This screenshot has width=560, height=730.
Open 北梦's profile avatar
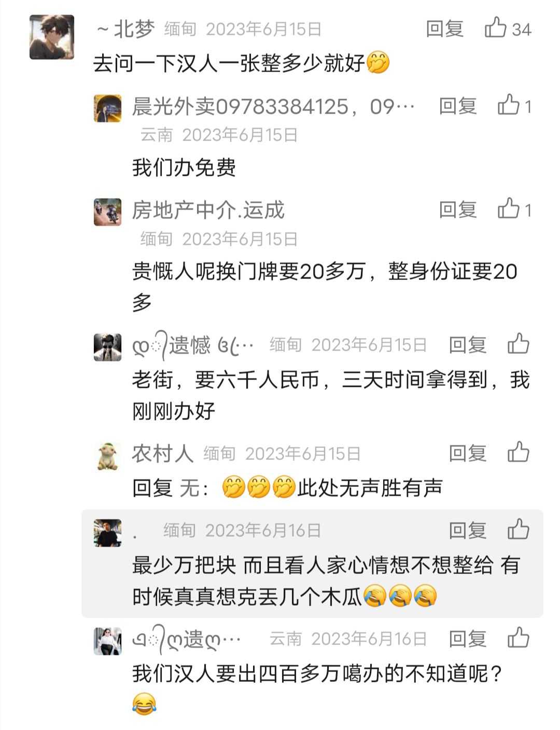pos(52,37)
